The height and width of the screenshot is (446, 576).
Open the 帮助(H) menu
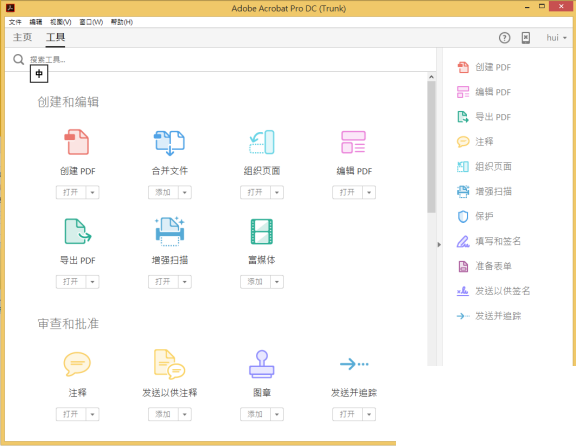[x=122, y=22]
